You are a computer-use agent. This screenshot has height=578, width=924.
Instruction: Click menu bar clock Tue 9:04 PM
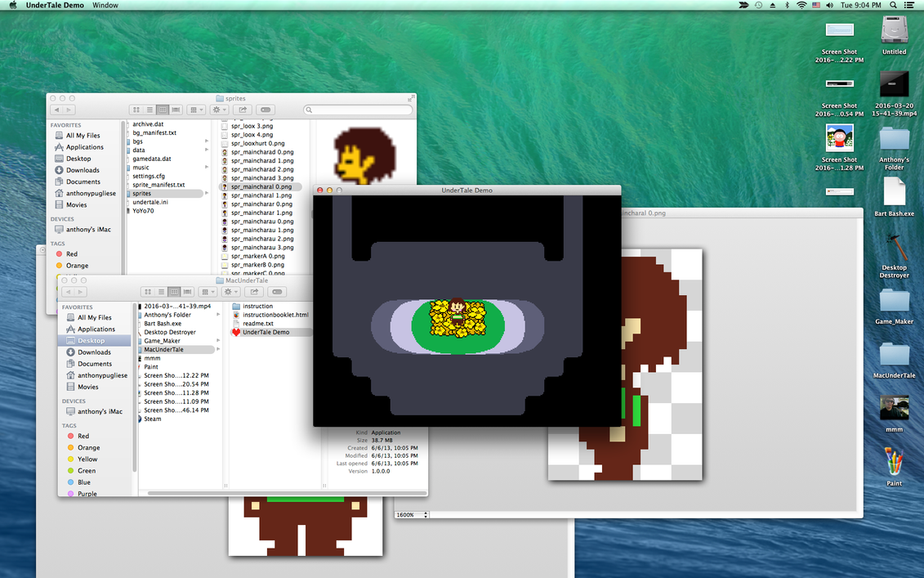click(861, 5)
